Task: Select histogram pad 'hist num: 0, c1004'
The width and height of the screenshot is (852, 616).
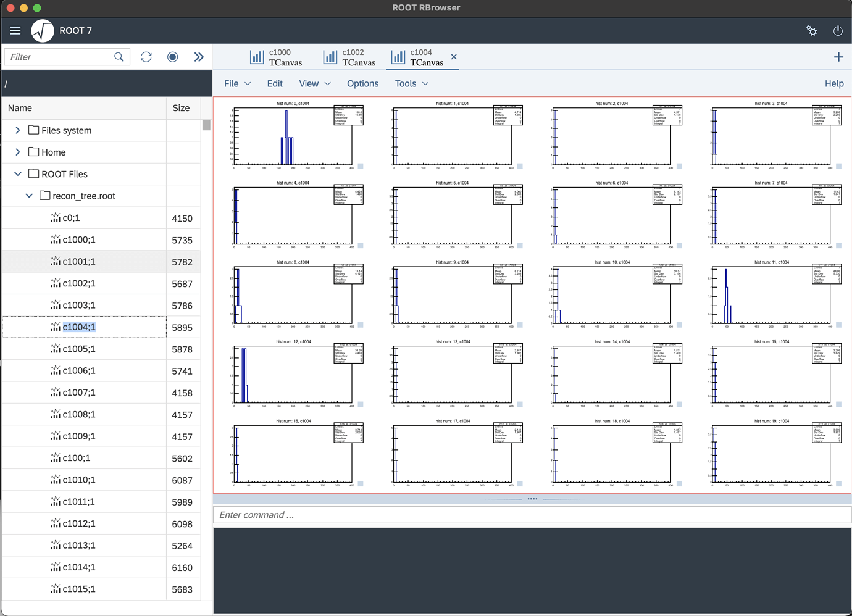Action: [x=294, y=135]
